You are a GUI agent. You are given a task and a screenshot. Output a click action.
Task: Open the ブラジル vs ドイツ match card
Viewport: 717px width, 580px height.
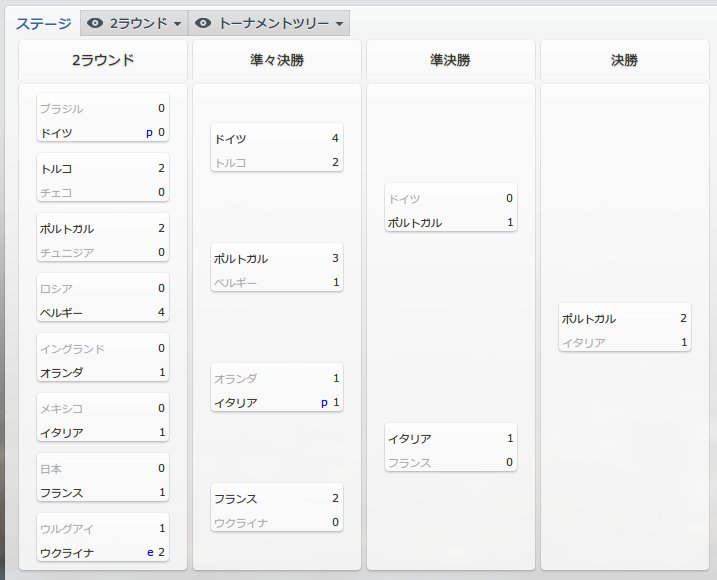103,118
